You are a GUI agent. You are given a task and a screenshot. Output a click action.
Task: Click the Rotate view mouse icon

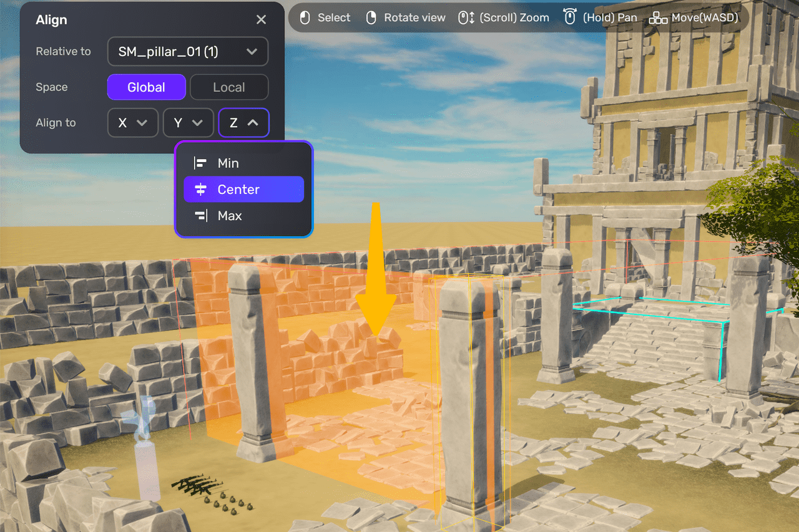click(x=371, y=17)
